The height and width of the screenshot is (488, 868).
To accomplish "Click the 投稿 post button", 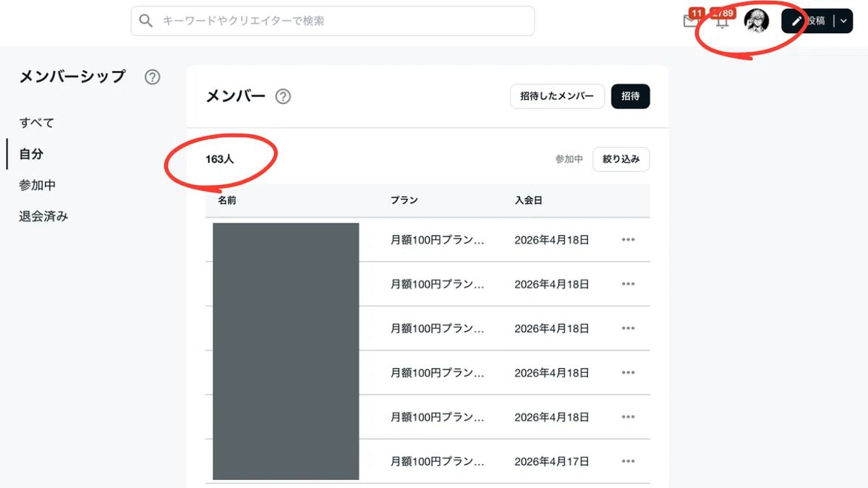I will 808,21.
